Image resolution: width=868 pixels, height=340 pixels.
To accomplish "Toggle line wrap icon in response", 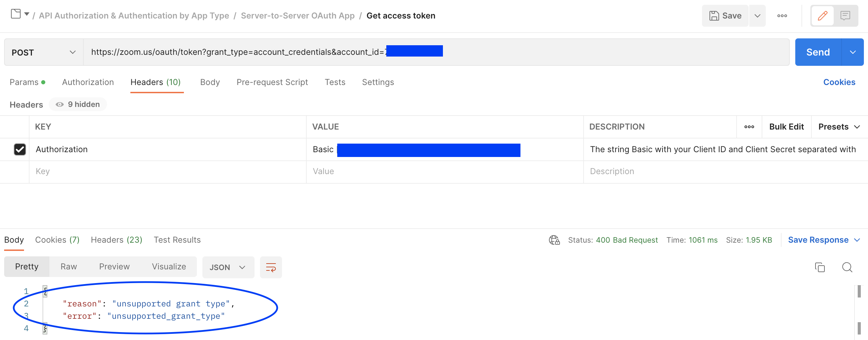I will pos(271,267).
